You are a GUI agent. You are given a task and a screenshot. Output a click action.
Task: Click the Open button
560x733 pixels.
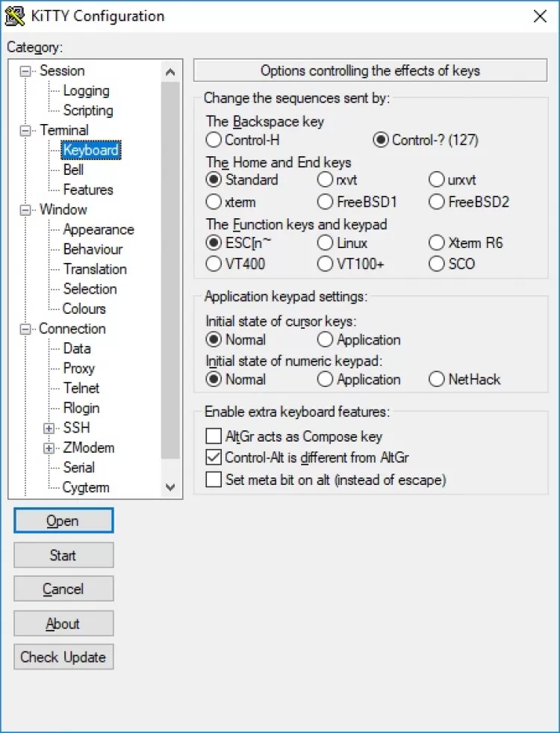(x=63, y=521)
